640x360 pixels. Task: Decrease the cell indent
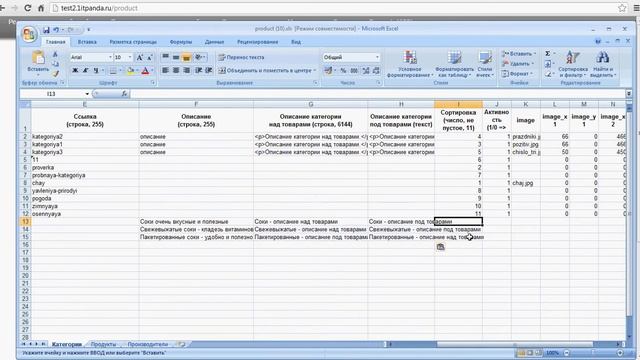click(198, 71)
